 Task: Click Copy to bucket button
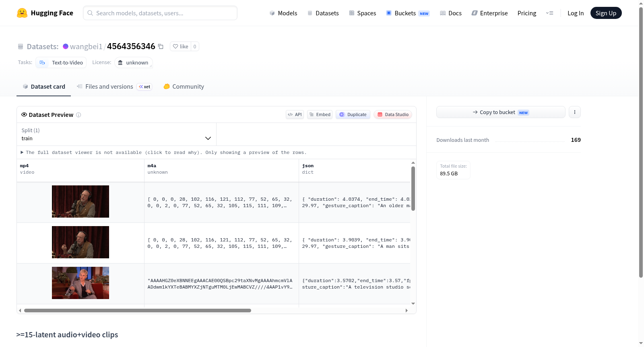click(501, 112)
